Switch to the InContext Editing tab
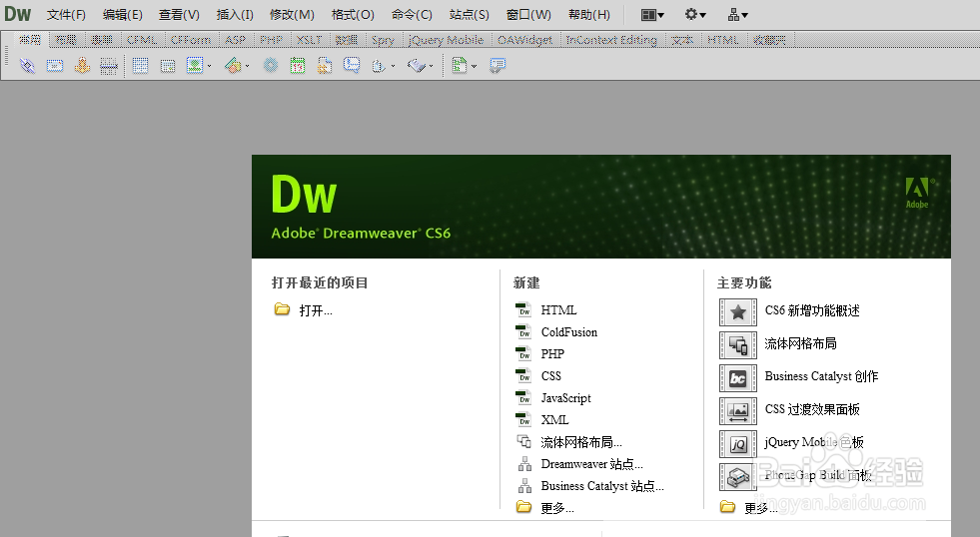The image size is (980, 537). 611,40
